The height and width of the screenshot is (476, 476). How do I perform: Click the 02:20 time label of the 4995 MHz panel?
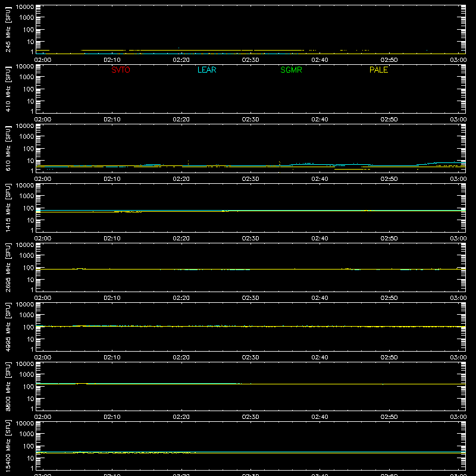tap(181, 358)
